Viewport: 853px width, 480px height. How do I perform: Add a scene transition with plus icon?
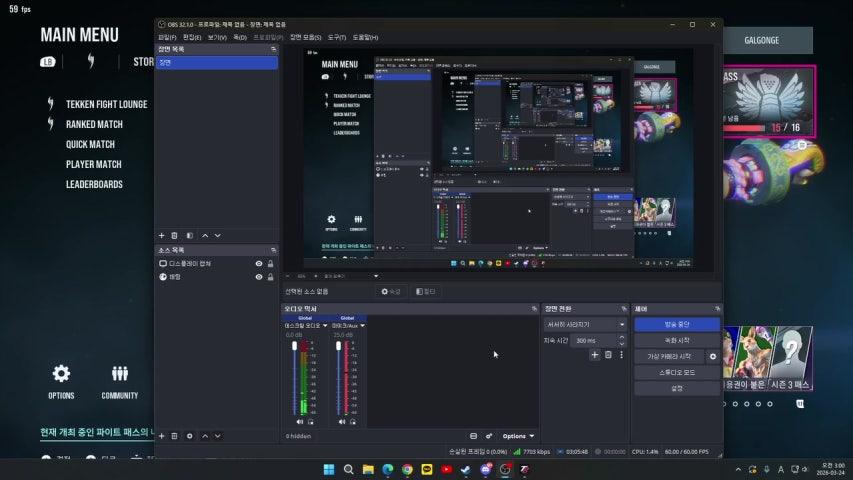tap(595, 355)
